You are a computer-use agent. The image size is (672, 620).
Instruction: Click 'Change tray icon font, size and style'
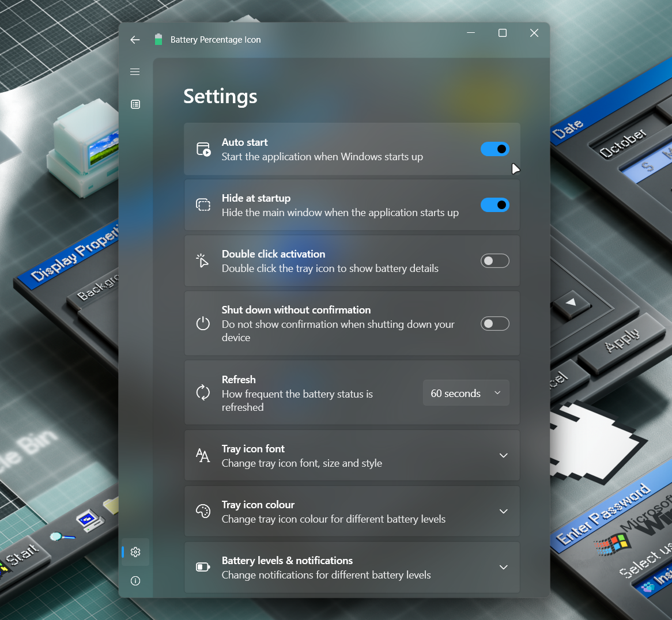(x=302, y=463)
